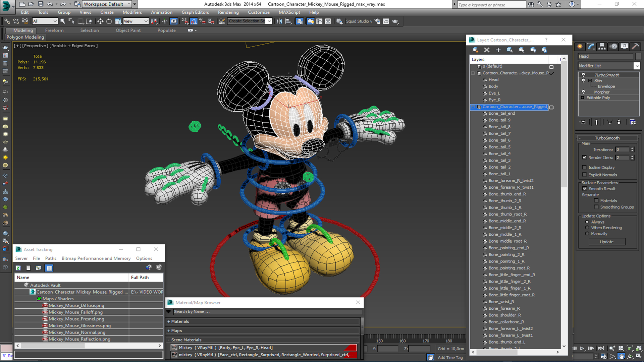Open the Modifiers menu
The height and width of the screenshot is (362, 644).
tap(132, 12)
